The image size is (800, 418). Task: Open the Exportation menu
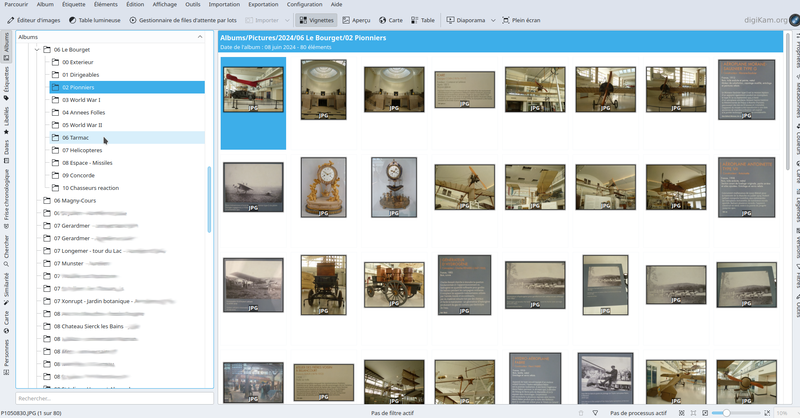263,5
